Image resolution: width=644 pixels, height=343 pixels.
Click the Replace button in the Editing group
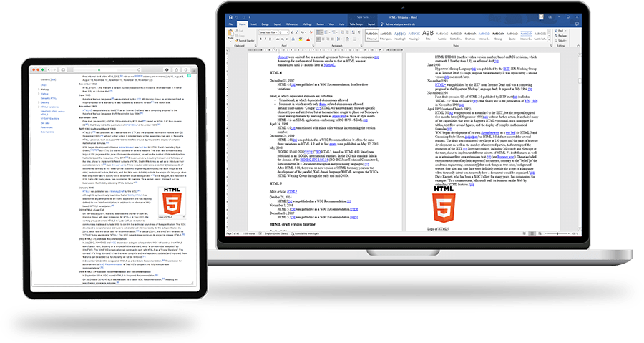(x=561, y=36)
